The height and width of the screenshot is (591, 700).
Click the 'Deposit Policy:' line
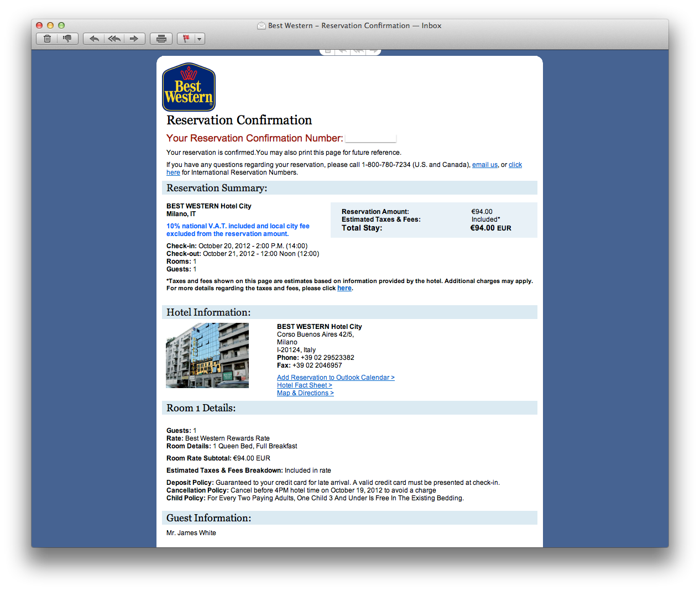coord(333,483)
